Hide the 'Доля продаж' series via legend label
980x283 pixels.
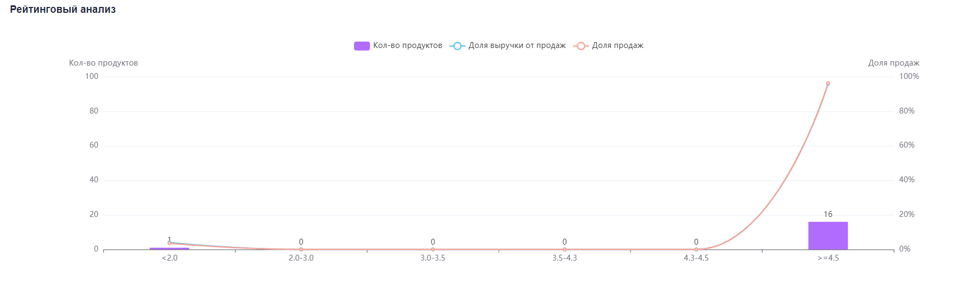[618, 46]
